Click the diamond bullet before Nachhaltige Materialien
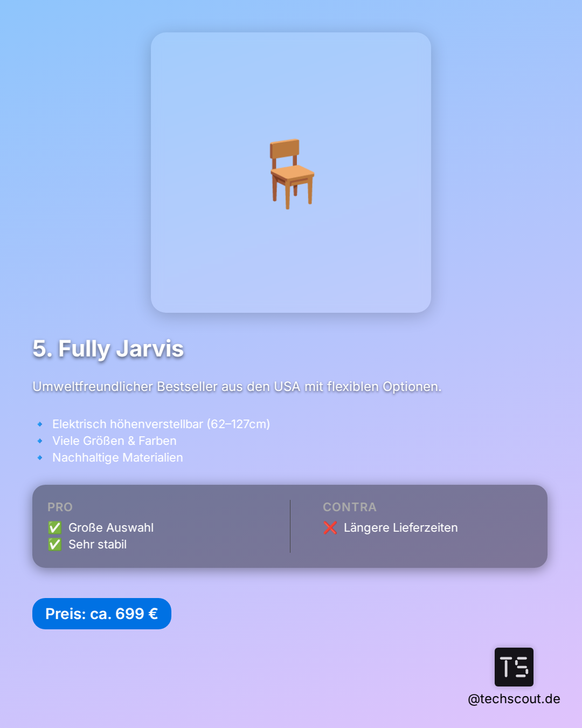 [40, 458]
